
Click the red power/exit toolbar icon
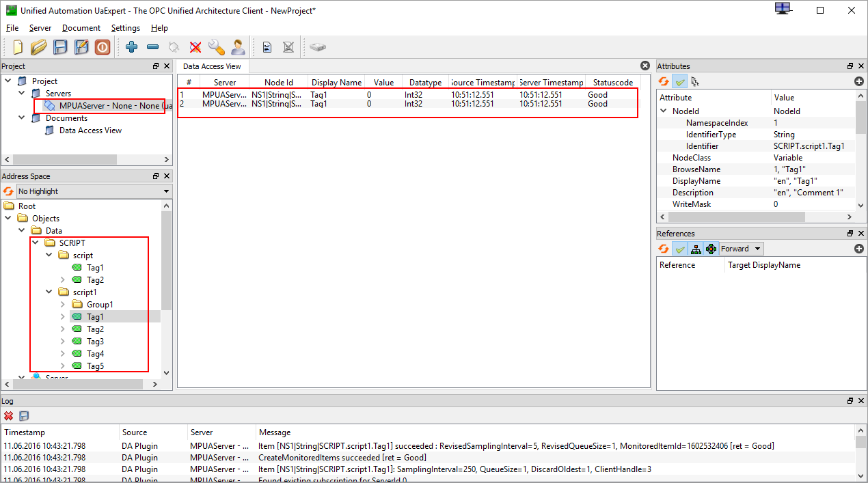(102, 47)
